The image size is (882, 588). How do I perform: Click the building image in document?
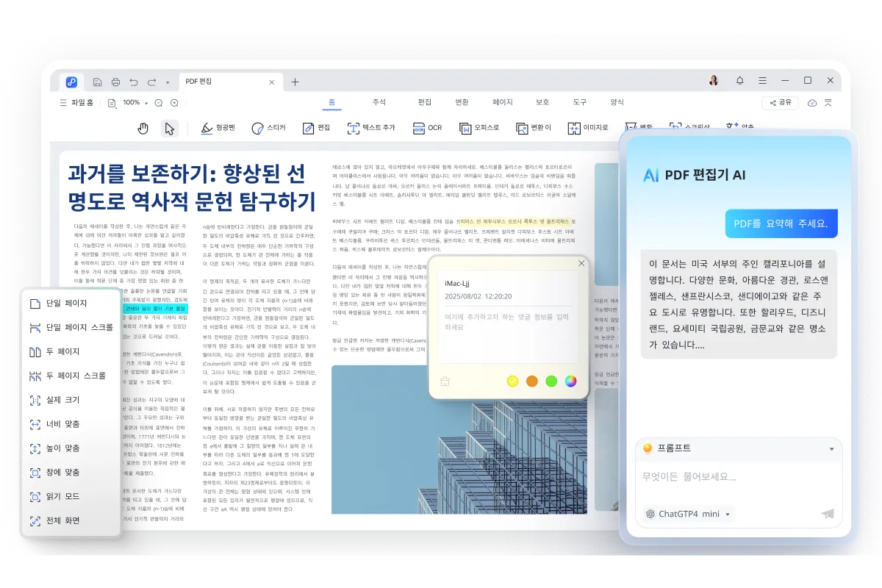pyautogui.click(x=459, y=440)
